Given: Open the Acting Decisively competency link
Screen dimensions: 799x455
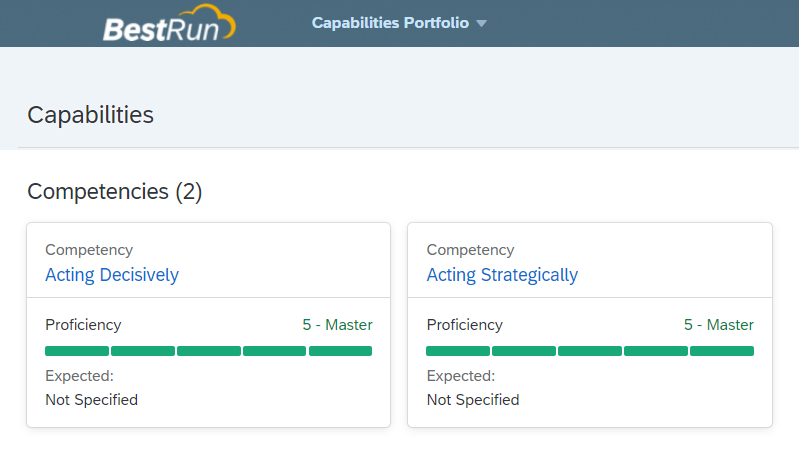Looking at the screenshot, I should click(x=112, y=275).
